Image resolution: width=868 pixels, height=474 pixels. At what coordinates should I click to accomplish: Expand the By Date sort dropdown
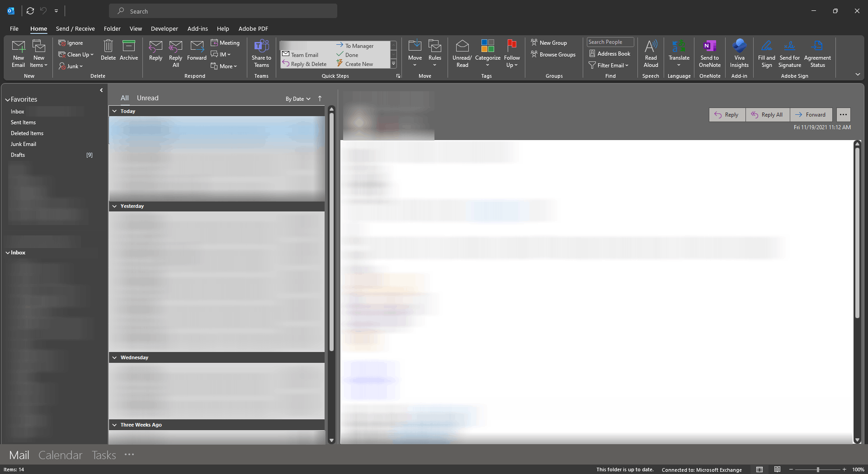[298, 99]
